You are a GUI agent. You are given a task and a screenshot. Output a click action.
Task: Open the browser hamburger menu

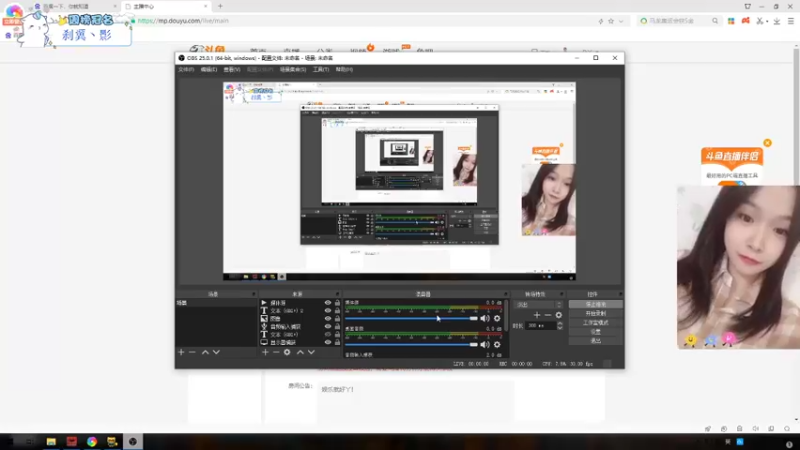click(x=791, y=21)
